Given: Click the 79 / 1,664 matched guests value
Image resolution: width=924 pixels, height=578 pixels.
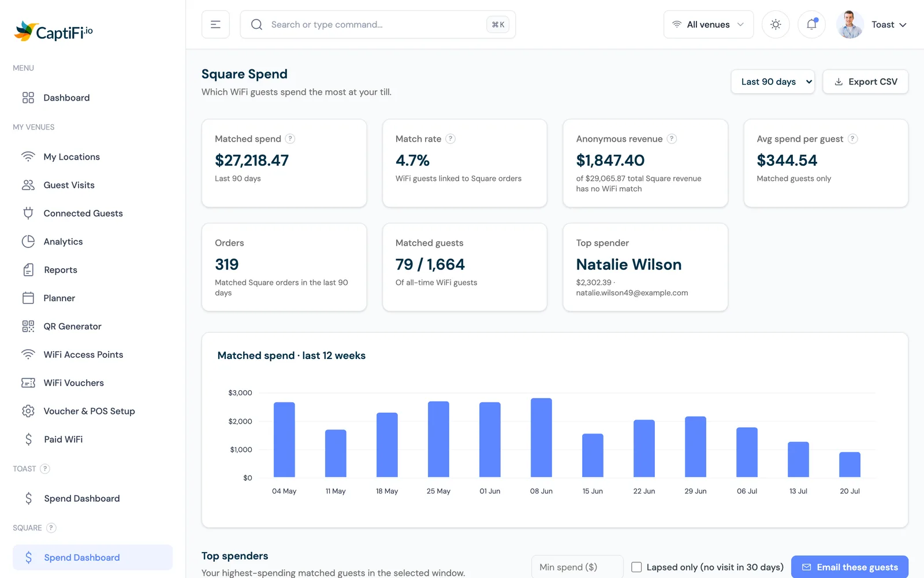Looking at the screenshot, I should pyautogui.click(x=430, y=264).
